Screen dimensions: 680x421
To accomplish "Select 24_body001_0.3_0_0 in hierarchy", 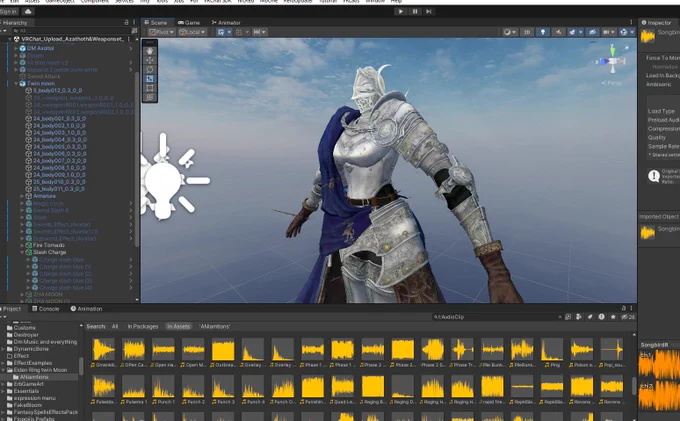I will point(59,118).
